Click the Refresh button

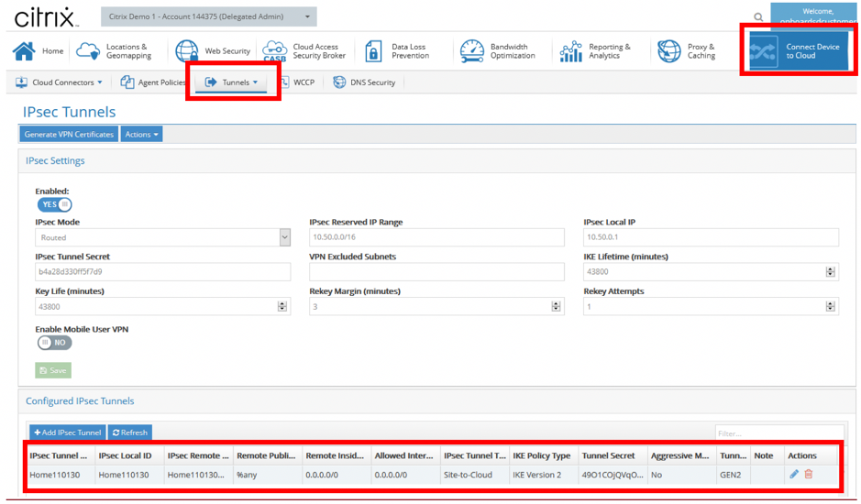[x=130, y=433]
